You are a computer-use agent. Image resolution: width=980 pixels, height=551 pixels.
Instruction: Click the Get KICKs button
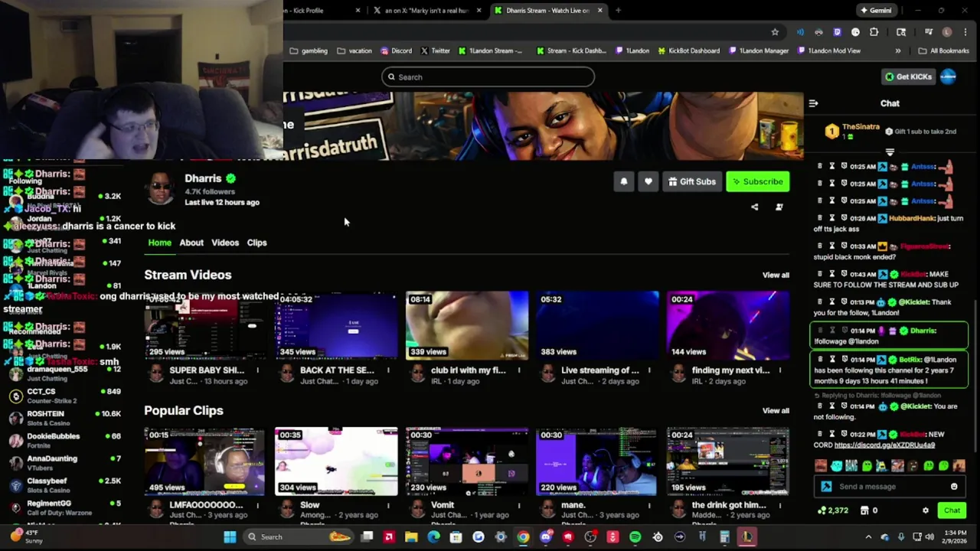(909, 77)
